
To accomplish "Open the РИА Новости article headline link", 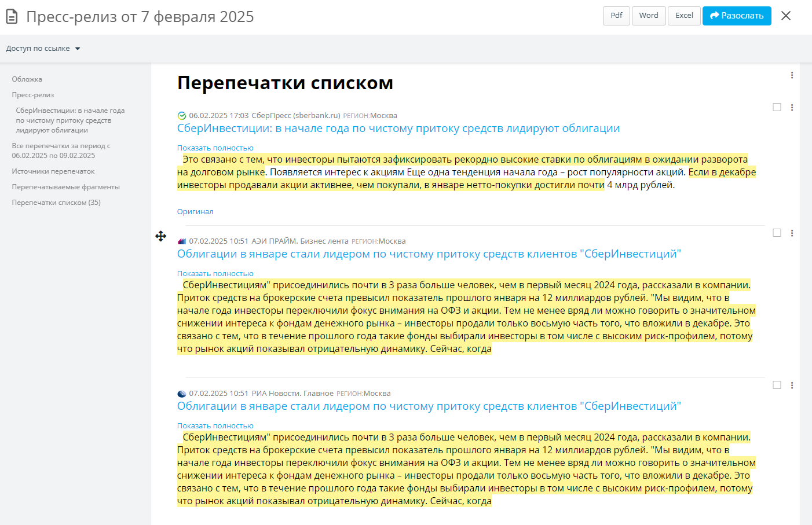I will click(x=429, y=406).
